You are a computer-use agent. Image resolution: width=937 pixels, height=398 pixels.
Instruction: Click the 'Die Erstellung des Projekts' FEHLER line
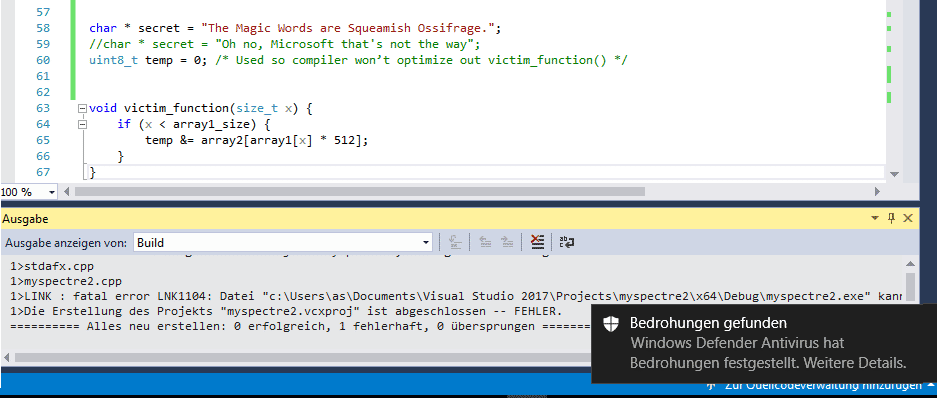286,312
